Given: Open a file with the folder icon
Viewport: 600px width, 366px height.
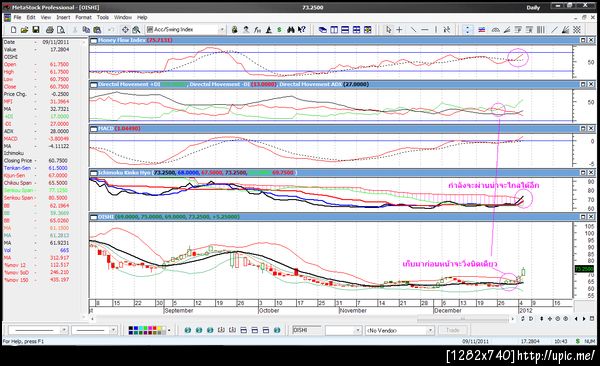Looking at the screenshot, I should coord(24,29).
